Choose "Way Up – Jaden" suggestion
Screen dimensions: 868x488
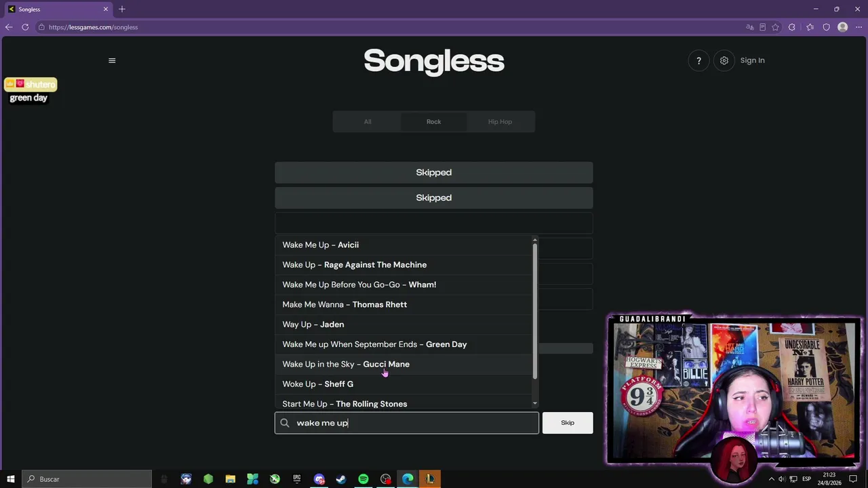(x=403, y=325)
